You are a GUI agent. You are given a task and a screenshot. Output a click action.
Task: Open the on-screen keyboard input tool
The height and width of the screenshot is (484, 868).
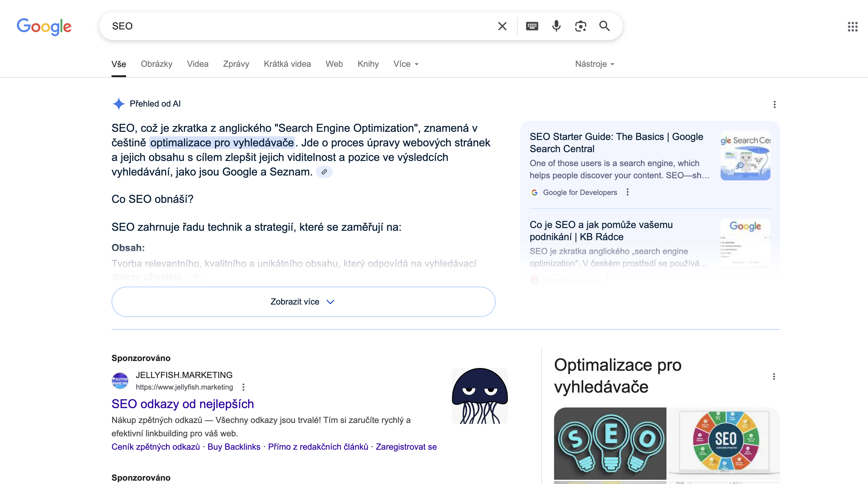532,26
